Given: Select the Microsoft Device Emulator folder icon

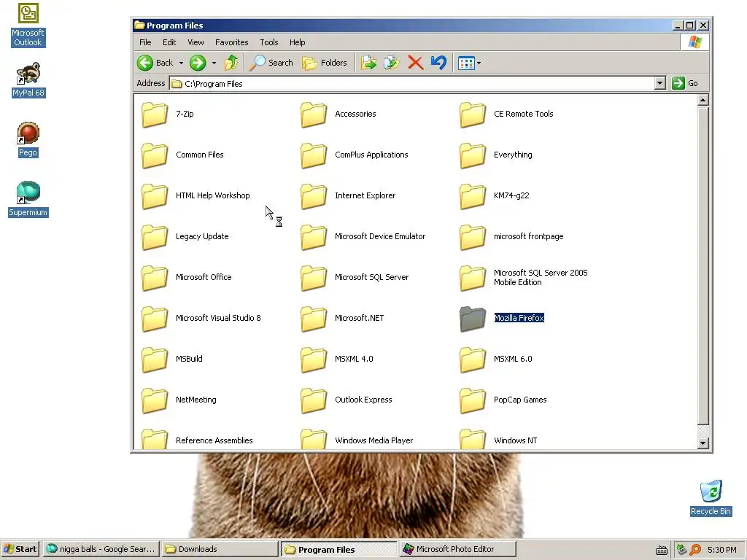Looking at the screenshot, I should point(314,237).
